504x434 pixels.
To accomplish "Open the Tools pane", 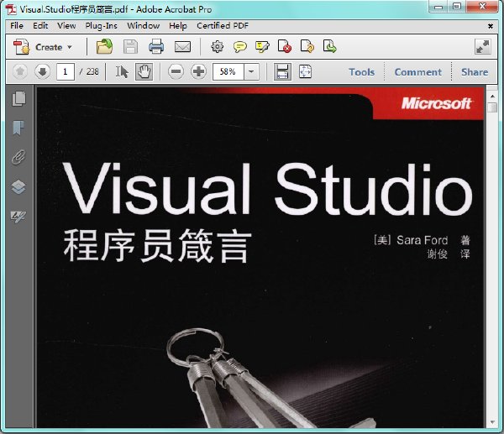I will [x=362, y=72].
